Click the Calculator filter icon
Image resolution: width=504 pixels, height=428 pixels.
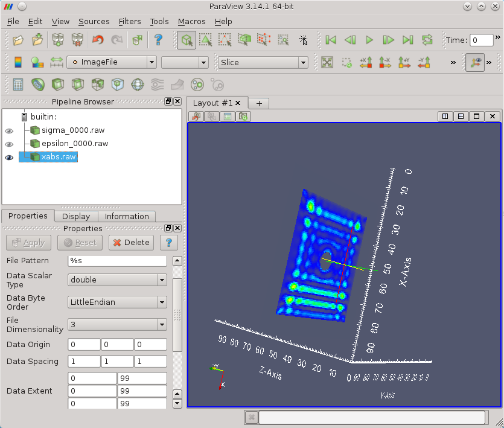tap(18, 84)
